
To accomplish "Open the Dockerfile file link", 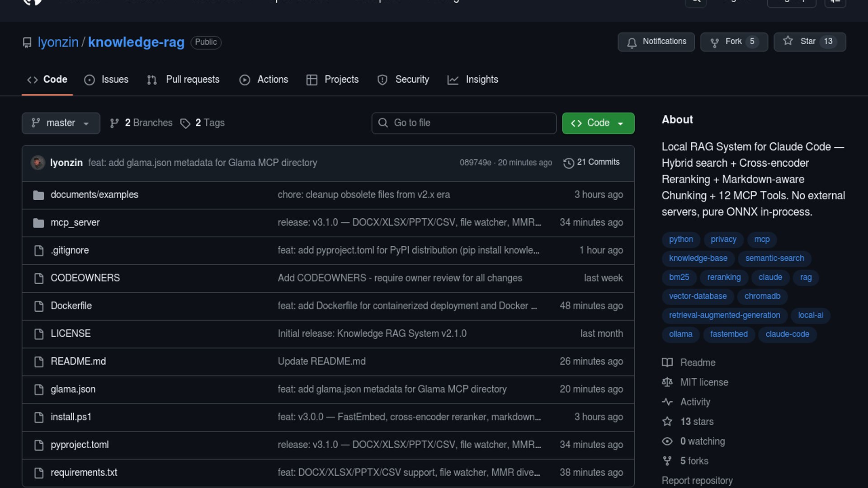I will 71,306.
